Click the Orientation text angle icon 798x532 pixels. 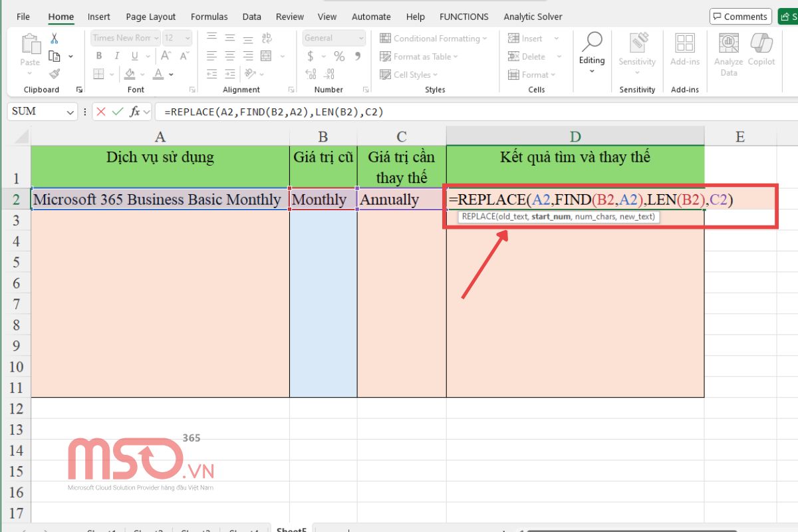pos(249,74)
